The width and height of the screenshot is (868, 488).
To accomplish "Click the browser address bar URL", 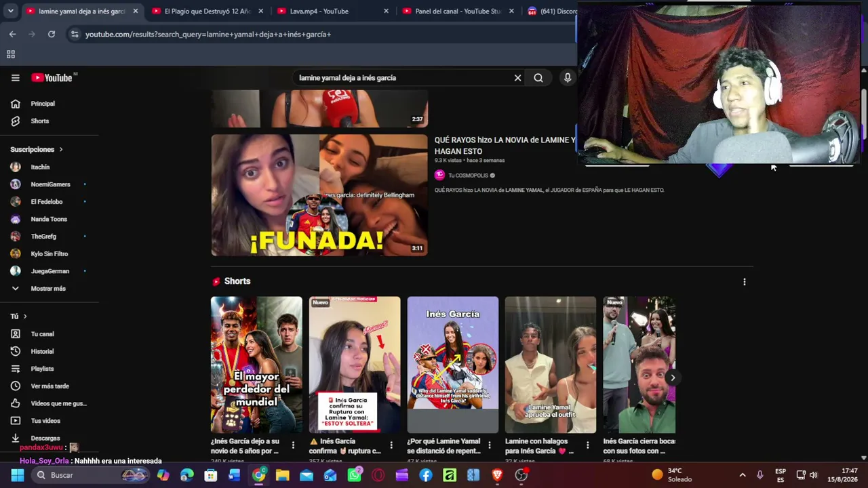I will pyautogui.click(x=208, y=34).
